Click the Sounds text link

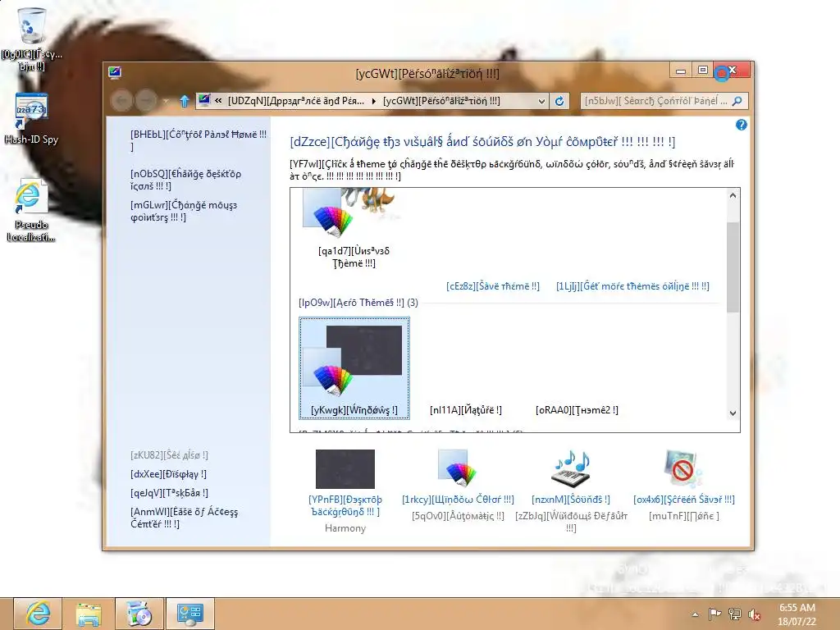pos(571,500)
